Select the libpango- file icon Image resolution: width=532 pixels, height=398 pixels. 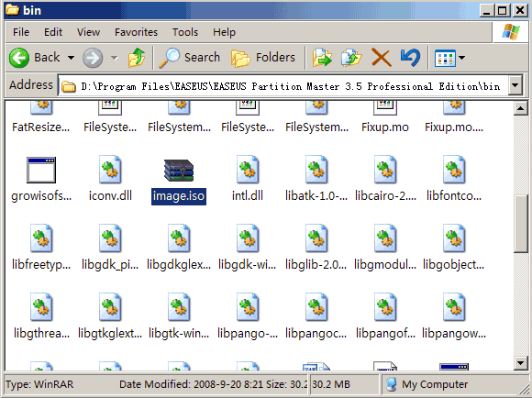coord(248,307)
